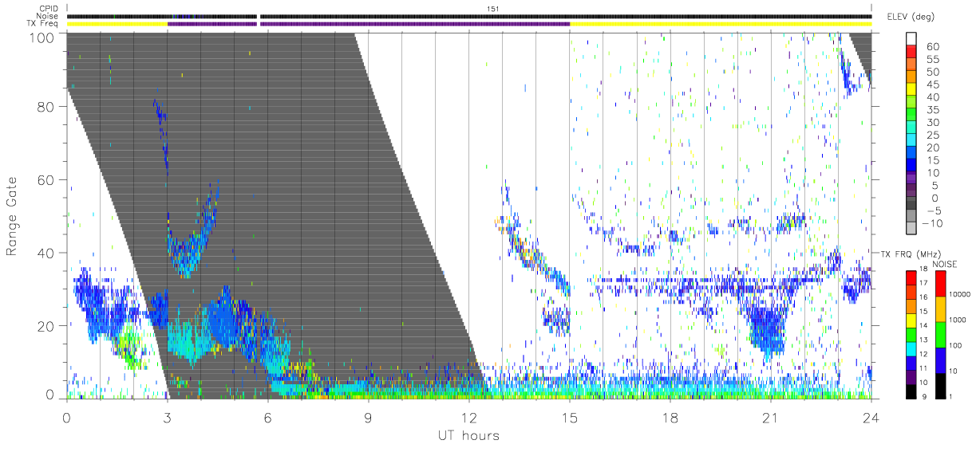Click the 30 label on the ELEV scale

(x=935, y=122)
